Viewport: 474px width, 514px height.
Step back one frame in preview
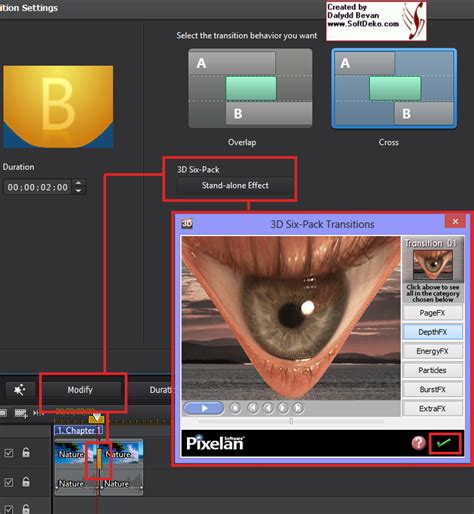268,408
